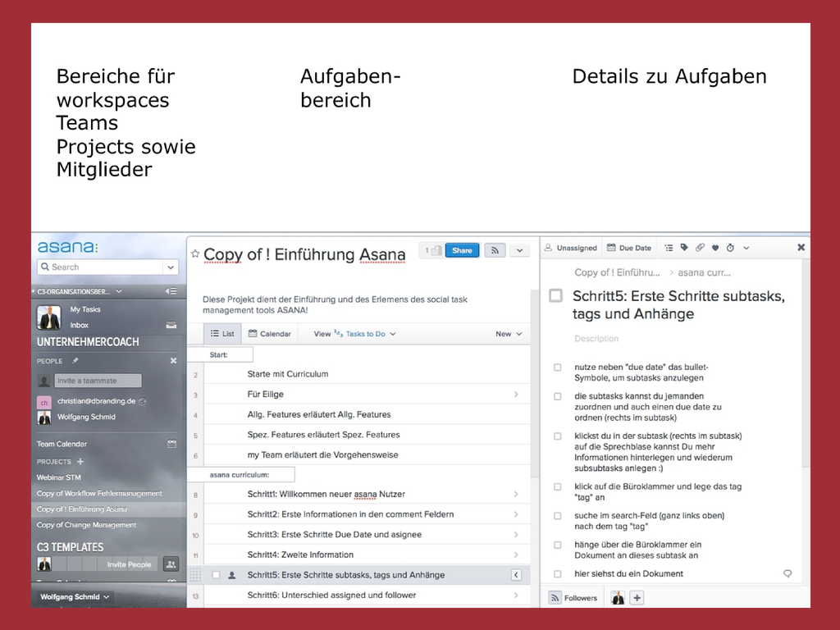This screenshot has height=630, width=840.
Task: Click the comment bubble on last subtask
Action: click(x=787, y=573)
